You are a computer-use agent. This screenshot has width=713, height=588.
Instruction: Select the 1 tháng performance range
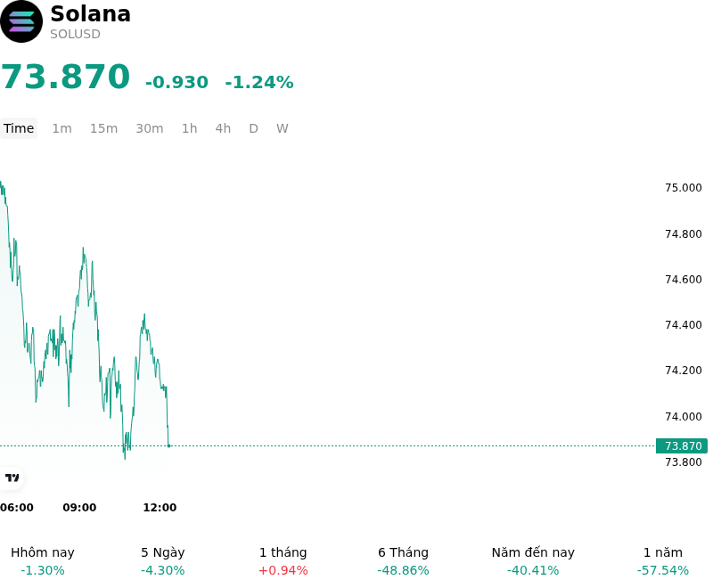[283, 561]
